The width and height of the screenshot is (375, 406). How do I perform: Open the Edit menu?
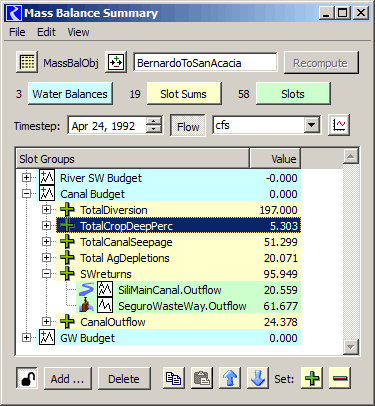point(46,32)
